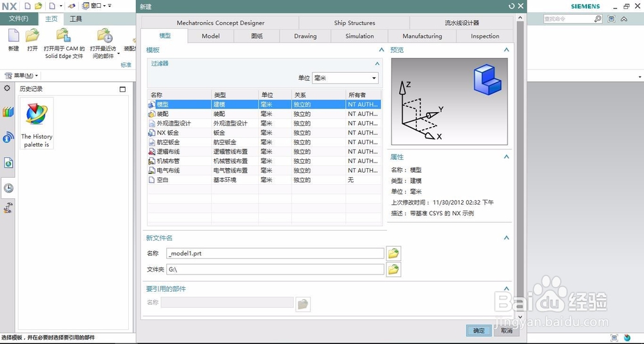Image resolution: width=644 pixels, height=344 pixels.
Task: Open Mechatronics Concept Designer tab
Action: (220, 23)
